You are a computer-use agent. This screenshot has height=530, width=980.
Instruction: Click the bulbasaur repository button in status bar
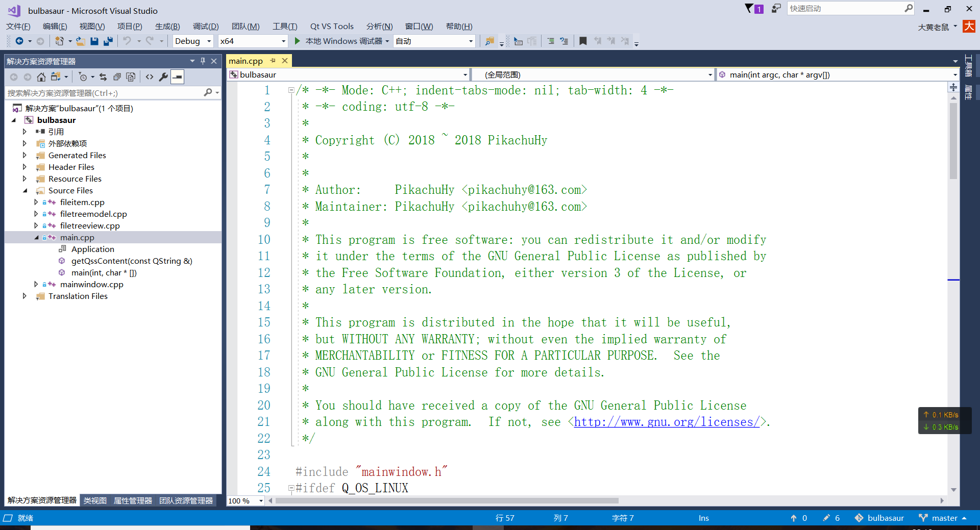coord(879,518)
